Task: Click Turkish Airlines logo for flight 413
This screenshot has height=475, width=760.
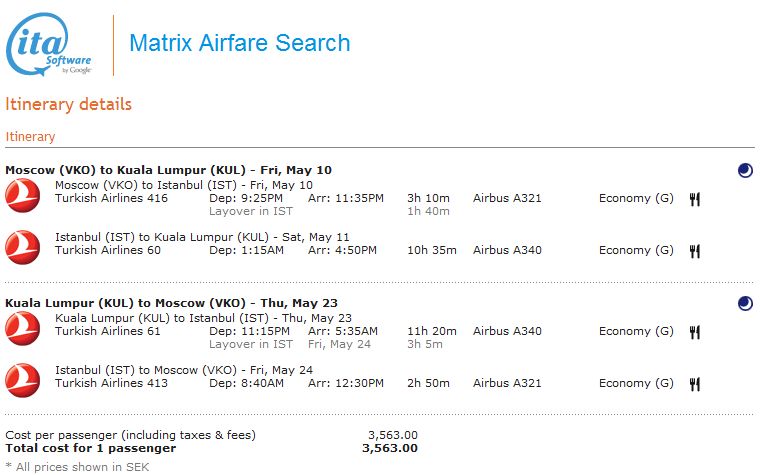Action: 22,378
